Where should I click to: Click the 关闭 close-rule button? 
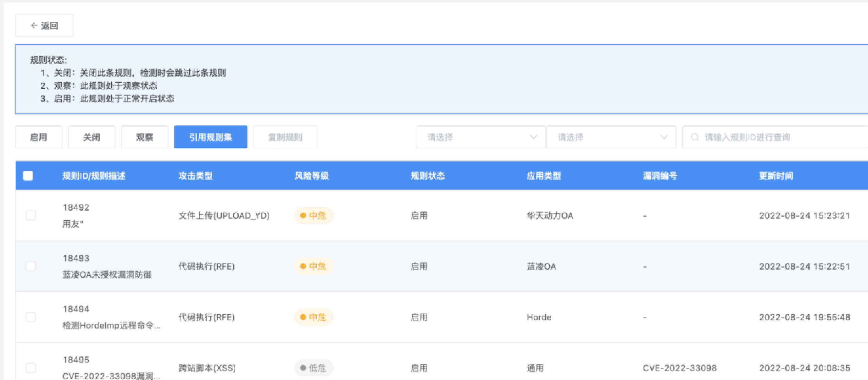pyautogui.click(x=92, y=137)
